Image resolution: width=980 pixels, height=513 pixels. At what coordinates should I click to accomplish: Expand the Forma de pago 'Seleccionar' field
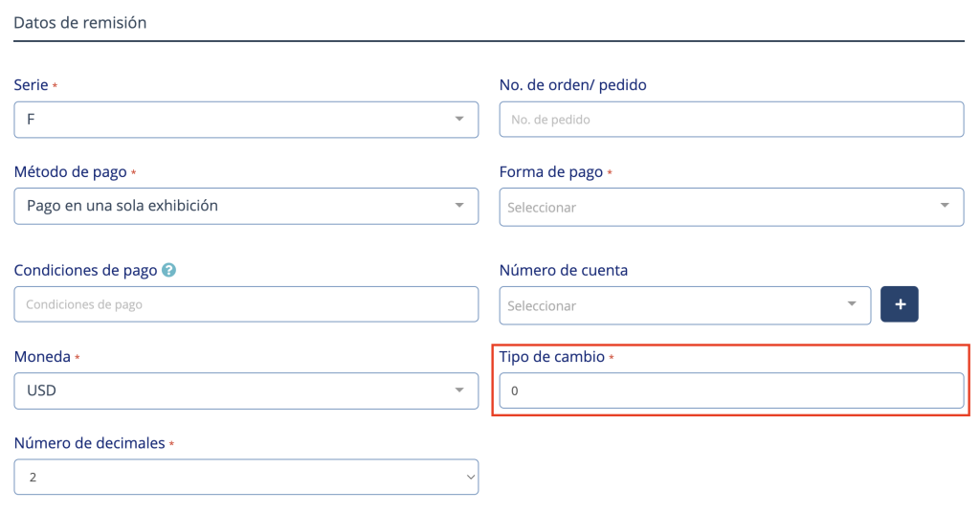pyautogui.click(x=718, y=207)
